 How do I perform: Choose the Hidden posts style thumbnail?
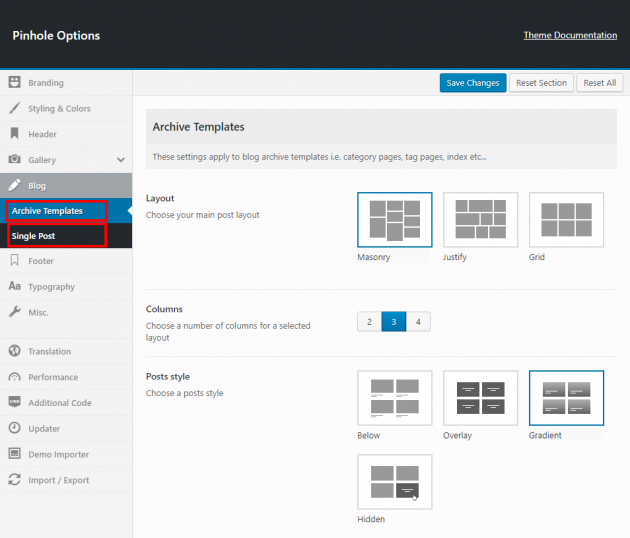pyautogui.click(x=395, y=482)
